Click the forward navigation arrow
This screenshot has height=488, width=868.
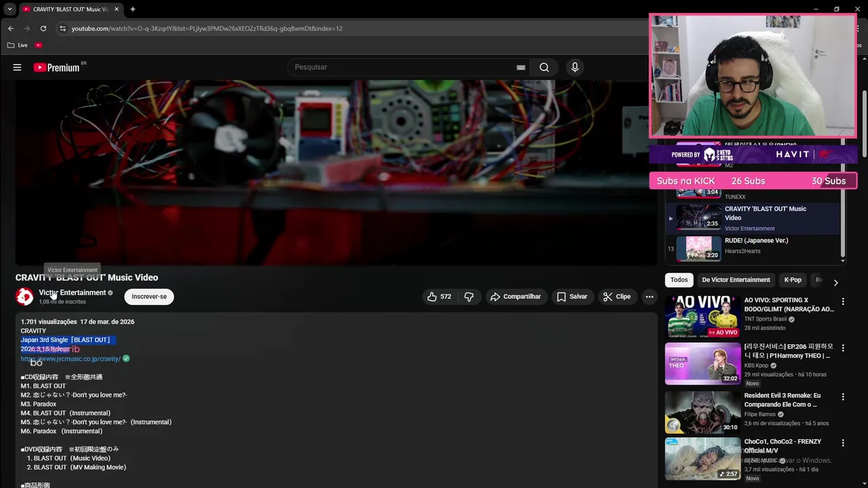[x=26, y=28]
